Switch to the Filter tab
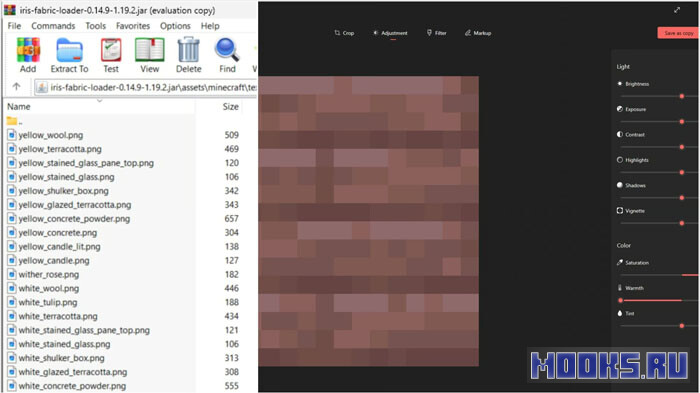Viewport: 700px width, 393px height. (x=436, y=33)
